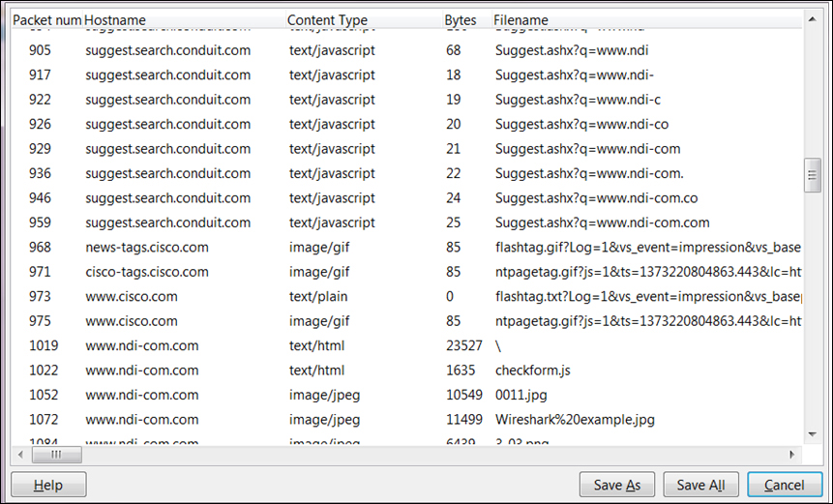Click the 10549 bytes value

coord(463,395)
